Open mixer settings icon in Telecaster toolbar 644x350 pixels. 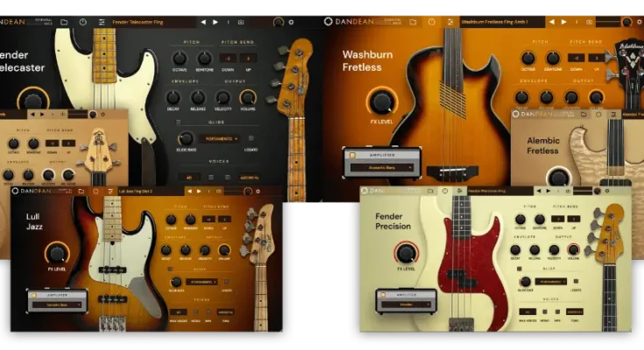click(101, 21)
